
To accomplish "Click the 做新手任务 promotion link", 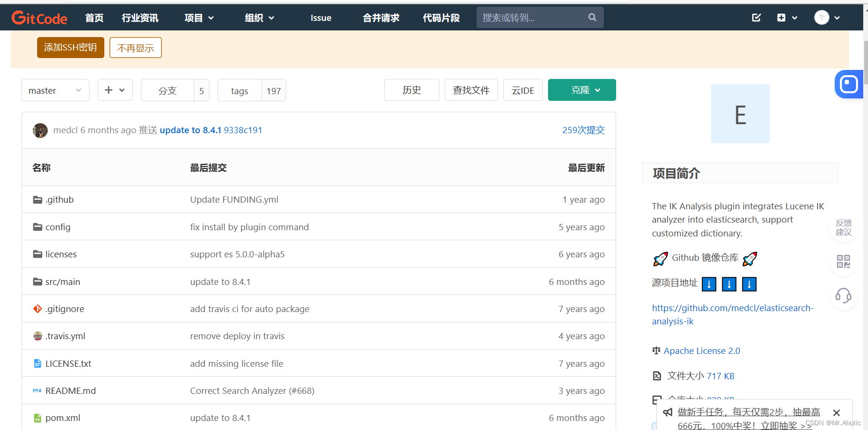I will [749, 419].
